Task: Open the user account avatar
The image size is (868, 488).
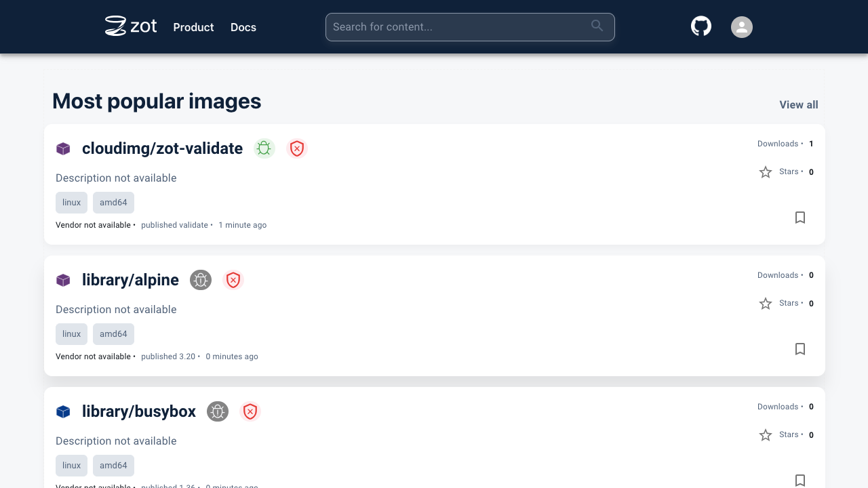Action: [742, 27]
